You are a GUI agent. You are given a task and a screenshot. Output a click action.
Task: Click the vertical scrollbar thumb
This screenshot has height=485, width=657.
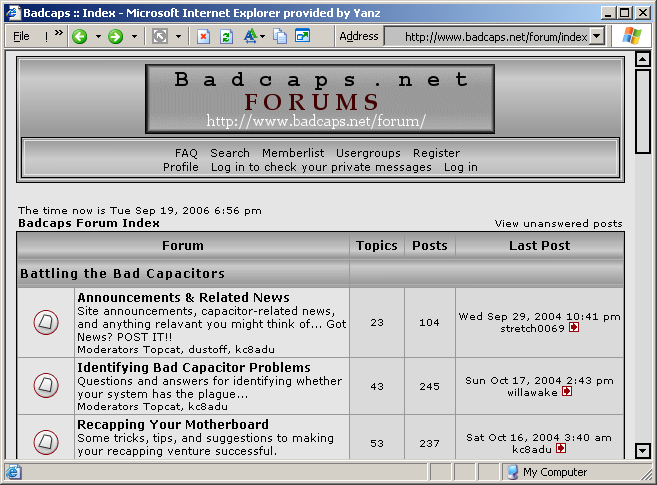(x=643, y=111)
